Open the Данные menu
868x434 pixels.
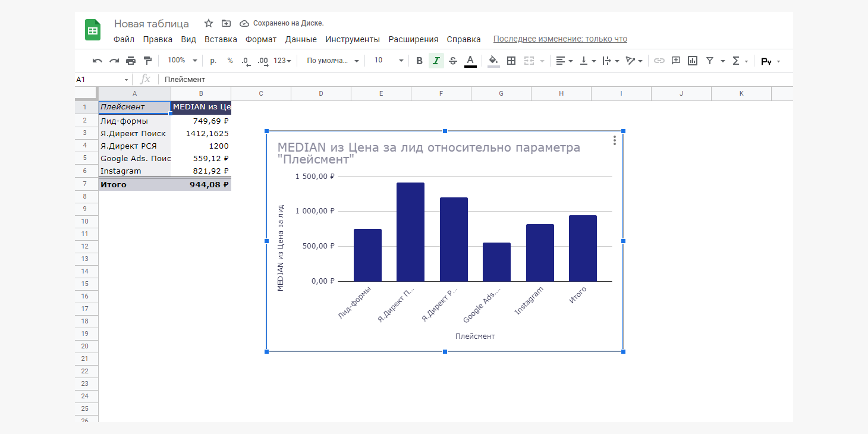[x=301, y=39]
